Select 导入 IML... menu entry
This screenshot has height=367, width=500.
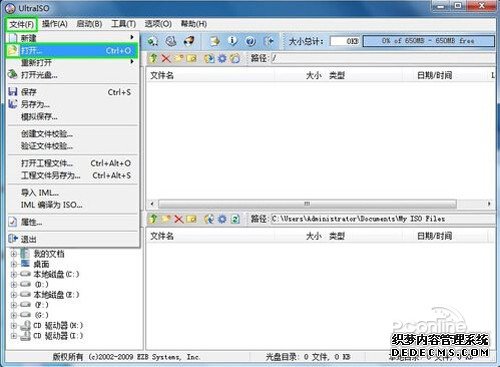pos(72,193)
